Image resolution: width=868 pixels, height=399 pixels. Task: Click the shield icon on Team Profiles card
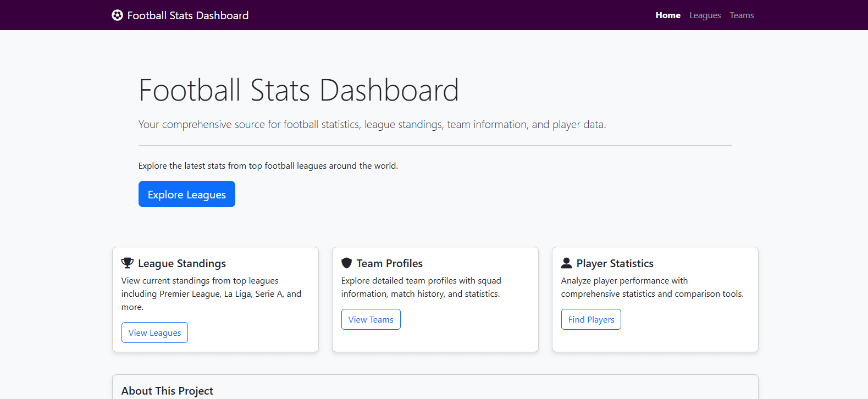point(346,262)
